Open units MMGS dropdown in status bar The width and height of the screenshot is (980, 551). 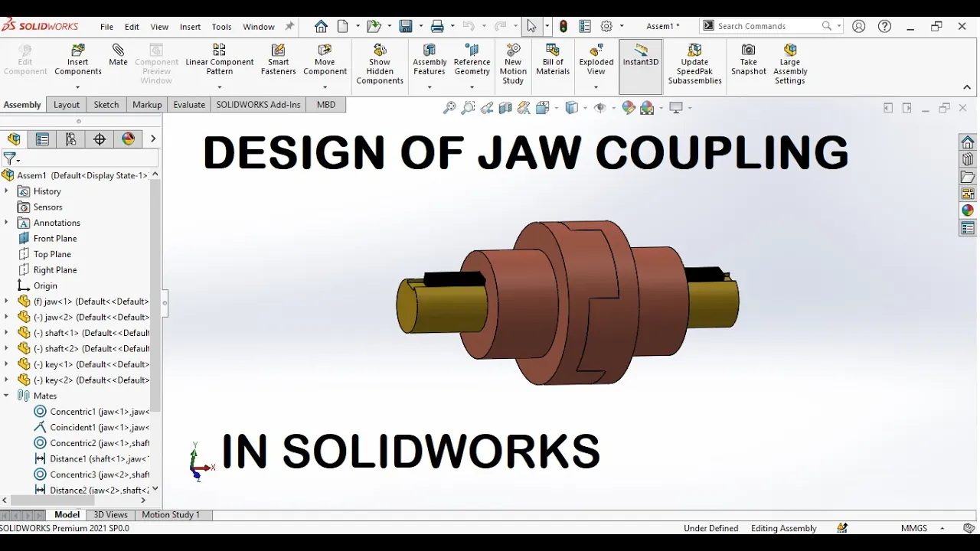tap(942, 528)
